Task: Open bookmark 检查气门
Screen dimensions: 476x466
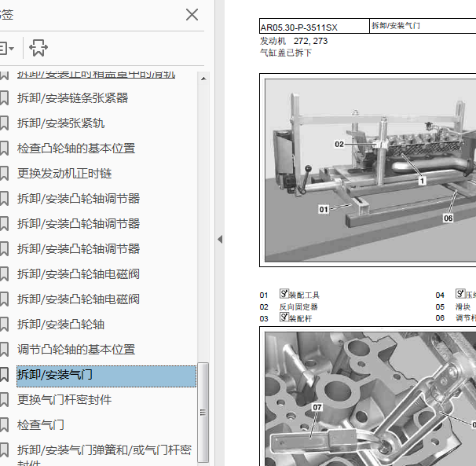Action: click(x=41, y=424)
